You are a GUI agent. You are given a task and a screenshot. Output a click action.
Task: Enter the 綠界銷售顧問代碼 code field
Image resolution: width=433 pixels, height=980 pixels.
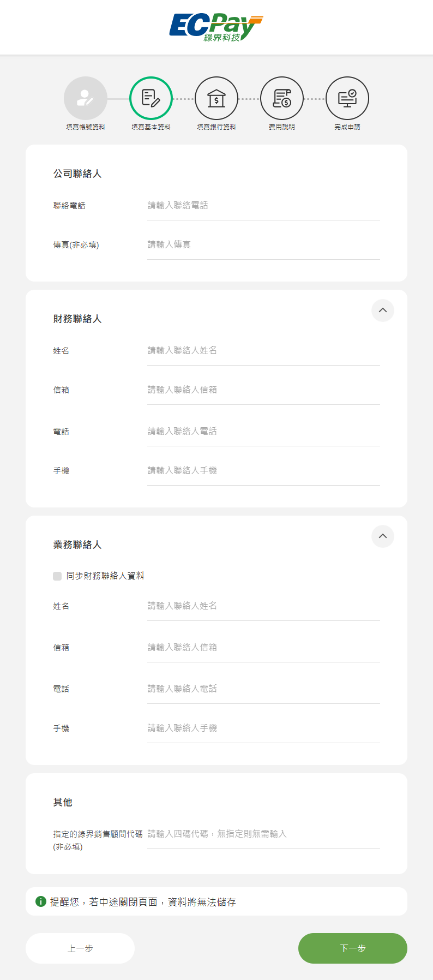(x=263, y=834)
